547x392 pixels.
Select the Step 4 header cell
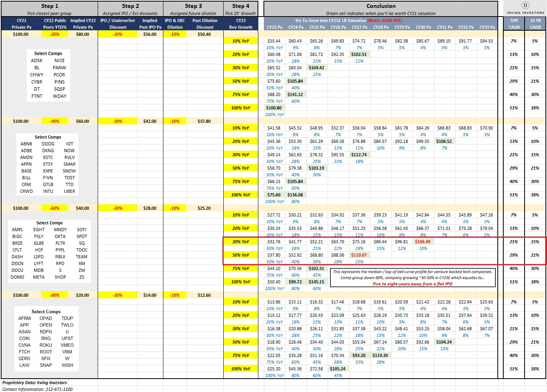click(x=241, y=6)
